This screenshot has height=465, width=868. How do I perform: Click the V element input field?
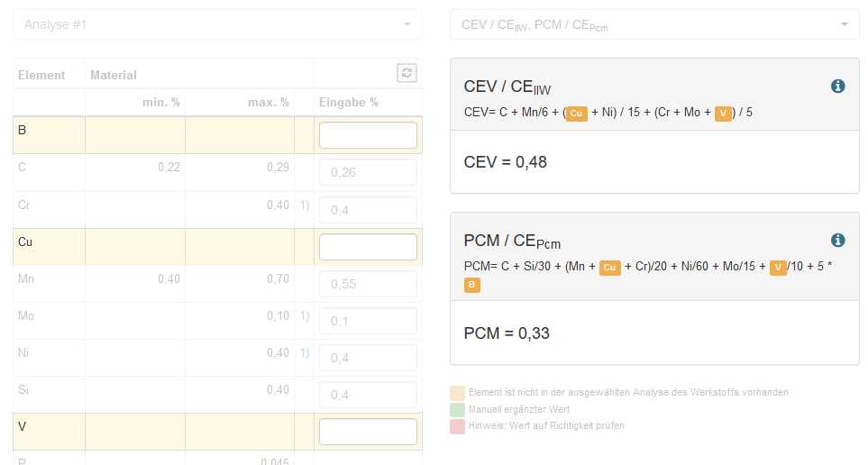(368, 432)
